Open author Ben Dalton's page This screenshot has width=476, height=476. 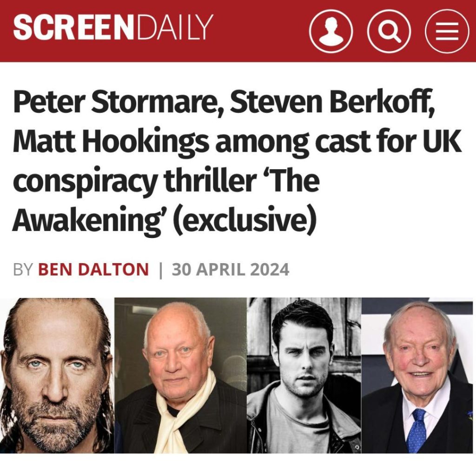[93, 270]
